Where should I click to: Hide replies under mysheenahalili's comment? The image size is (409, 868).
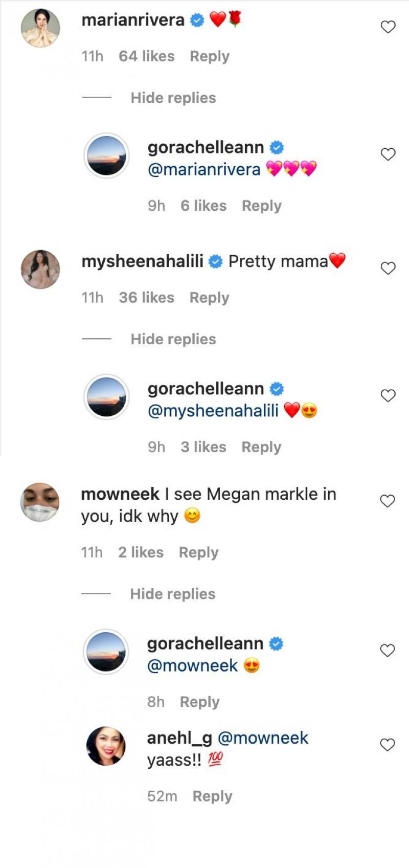point(173,339)
